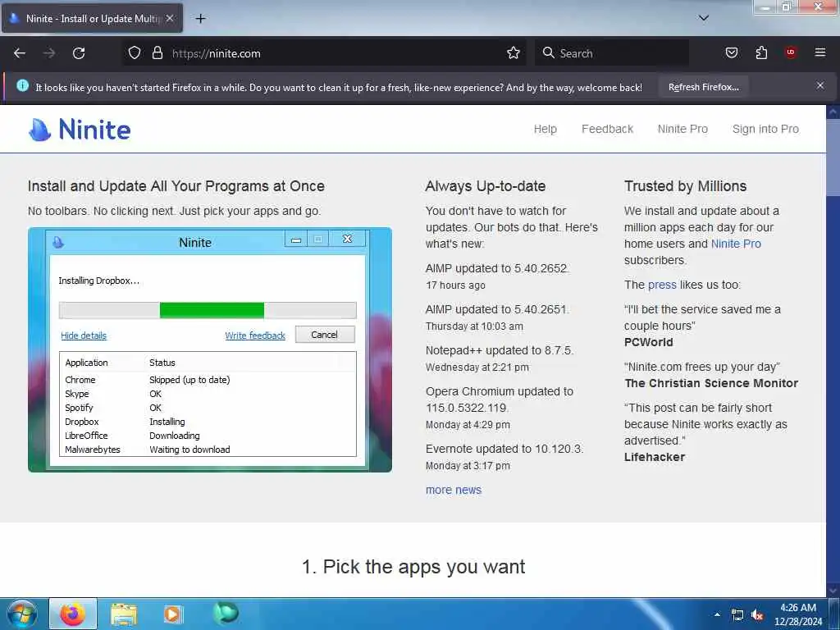The height and width of the screenshot is (630, 840).
Task: Go back with the browser back arrow
Action: click(20, 53)
